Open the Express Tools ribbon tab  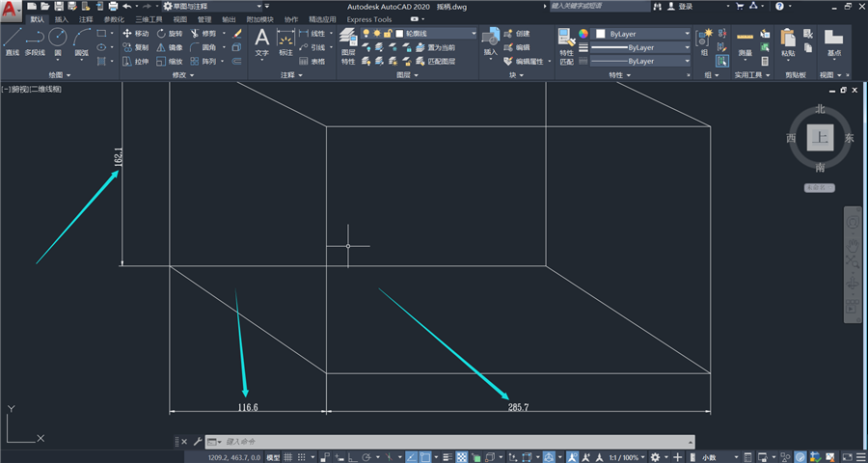[369, 19]
